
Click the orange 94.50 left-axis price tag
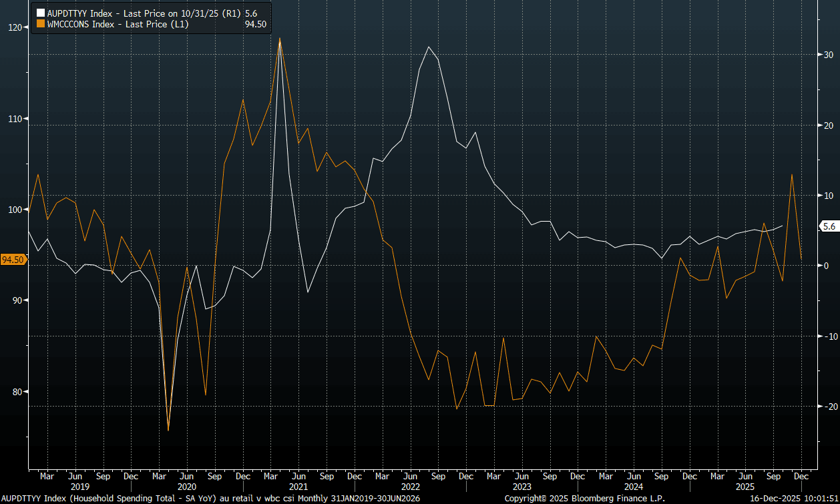point(13,260)
